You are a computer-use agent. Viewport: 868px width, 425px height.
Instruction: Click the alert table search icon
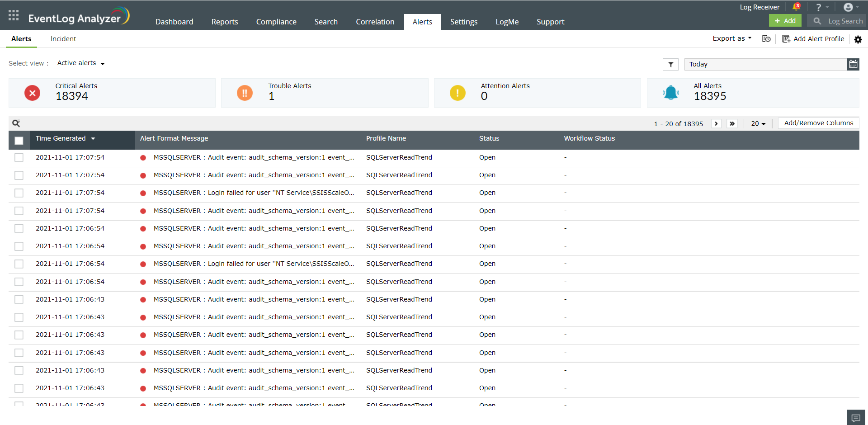tap(16, 123)
